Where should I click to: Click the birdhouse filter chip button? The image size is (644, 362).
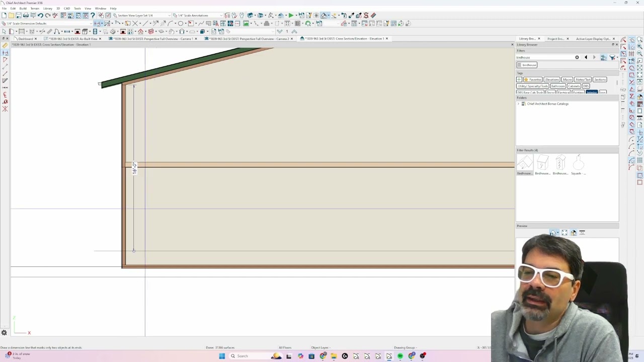tap(527, 65)
